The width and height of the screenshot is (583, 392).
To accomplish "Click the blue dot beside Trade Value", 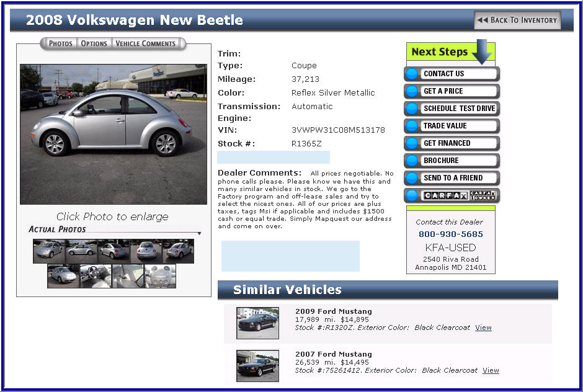I will point(412,126).
